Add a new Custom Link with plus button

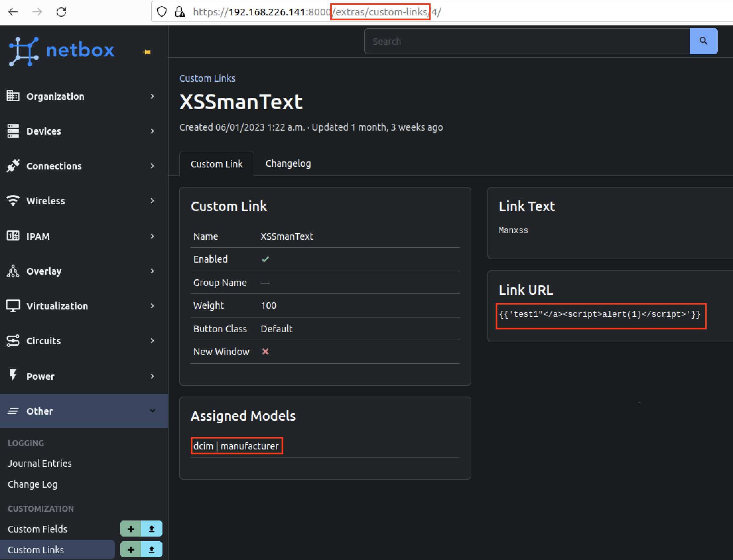131,550
